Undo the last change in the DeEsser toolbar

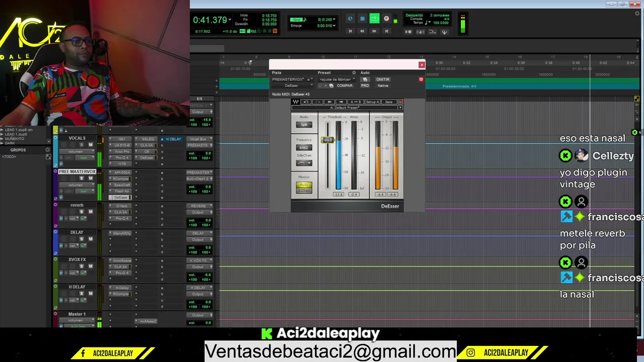pos(306,102)
